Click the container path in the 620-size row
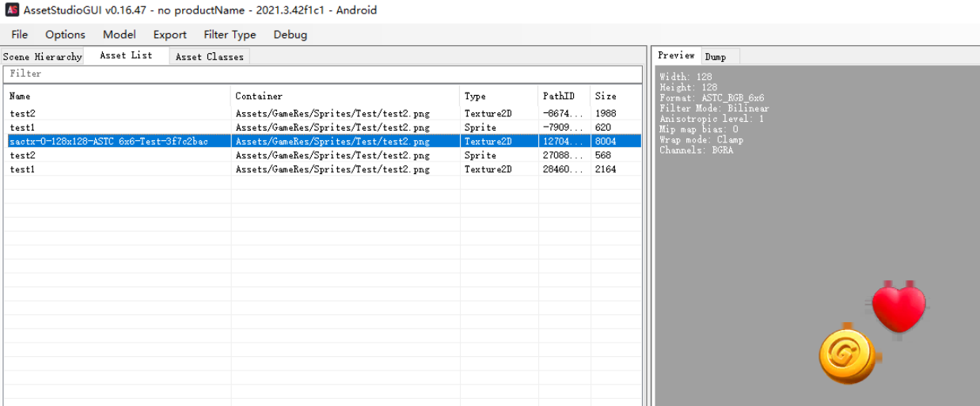980x406 pixels. coord(332,127)
